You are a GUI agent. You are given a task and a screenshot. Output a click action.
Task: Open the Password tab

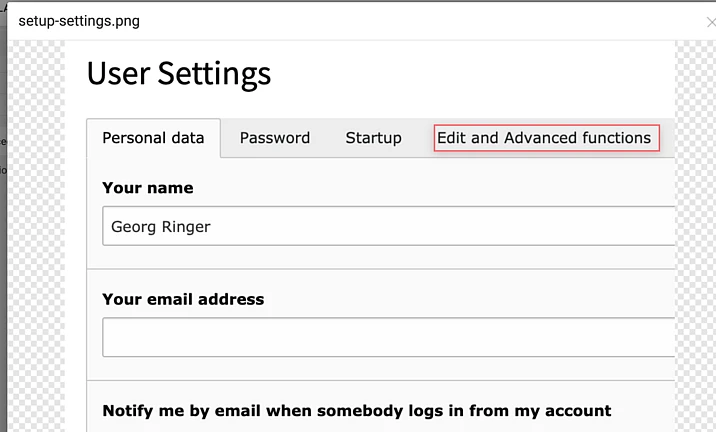click(274, 138)
